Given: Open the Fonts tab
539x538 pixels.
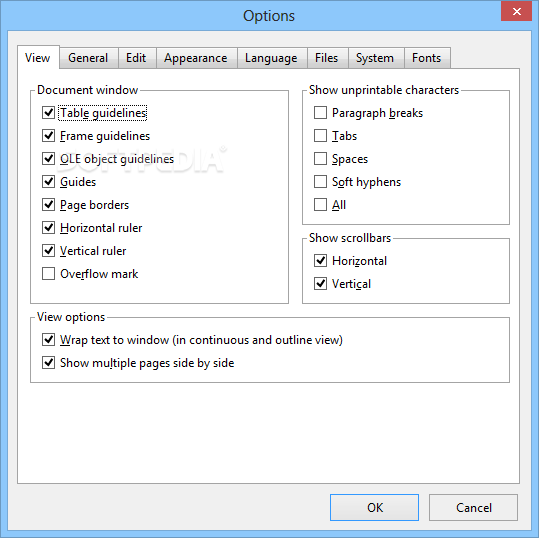Looking at the screenshot, I should [x=427, y=58].
